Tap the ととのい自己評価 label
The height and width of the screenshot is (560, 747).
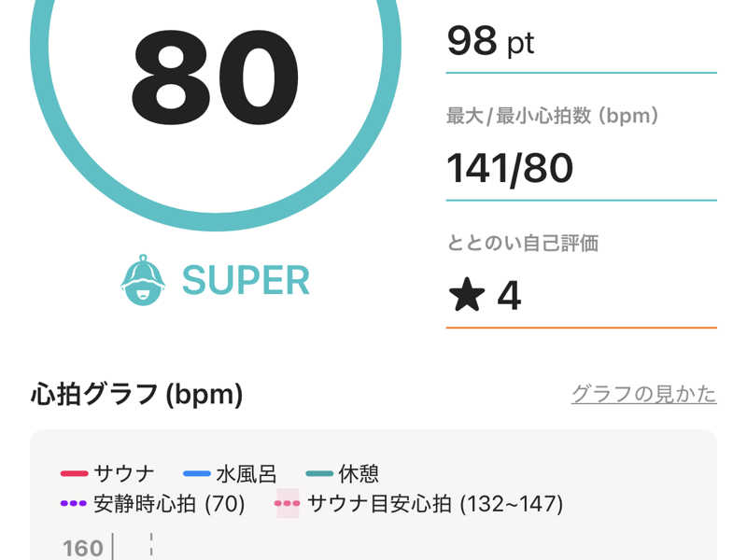[x=522, y=244]
